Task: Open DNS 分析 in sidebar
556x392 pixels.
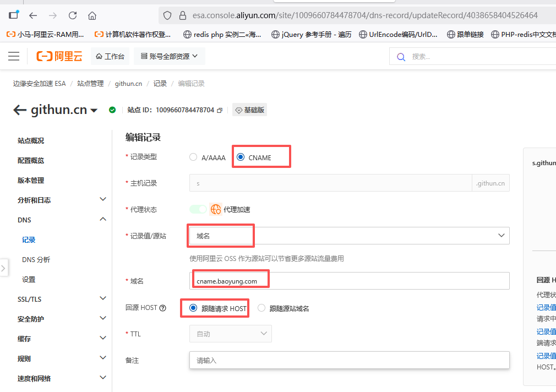Action: pos(36,259)
